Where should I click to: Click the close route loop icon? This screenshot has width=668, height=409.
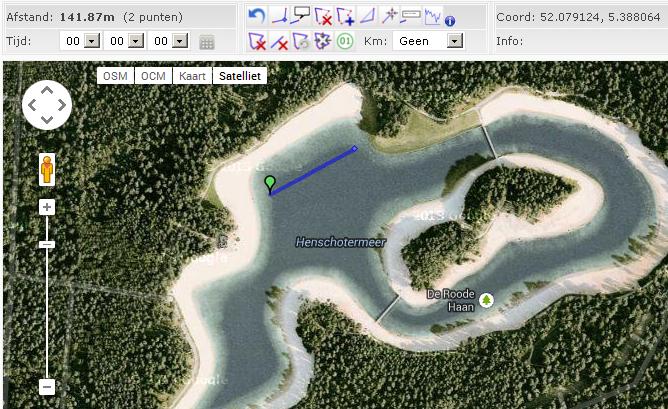(x=301, y=41)
